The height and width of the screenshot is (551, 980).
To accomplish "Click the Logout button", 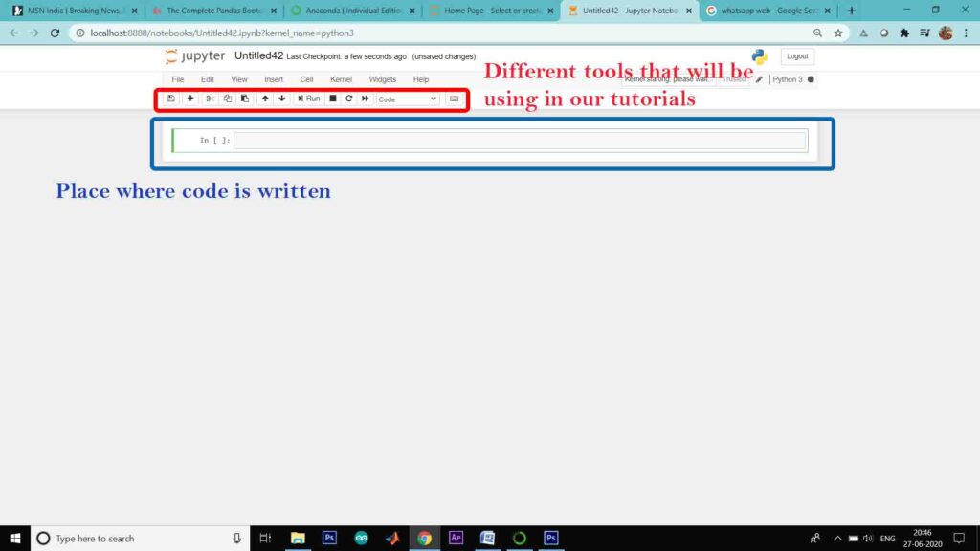I will click(x=797, y=56).
